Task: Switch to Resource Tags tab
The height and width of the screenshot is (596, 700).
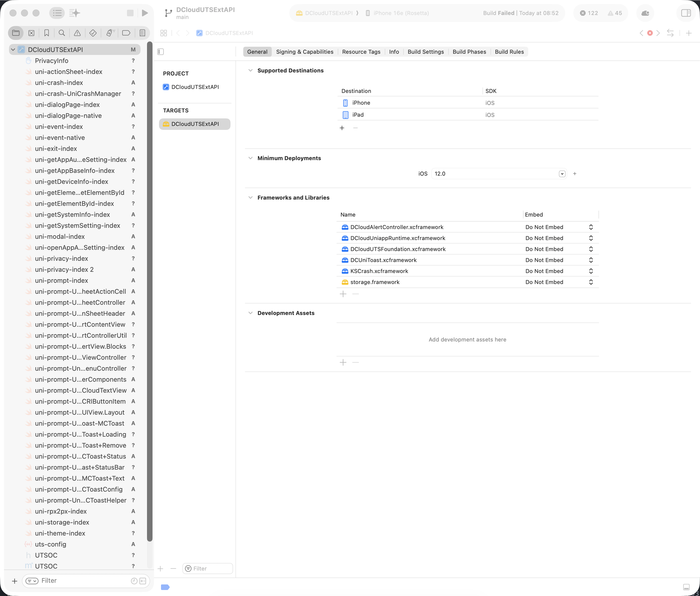Action: (361, 52)
